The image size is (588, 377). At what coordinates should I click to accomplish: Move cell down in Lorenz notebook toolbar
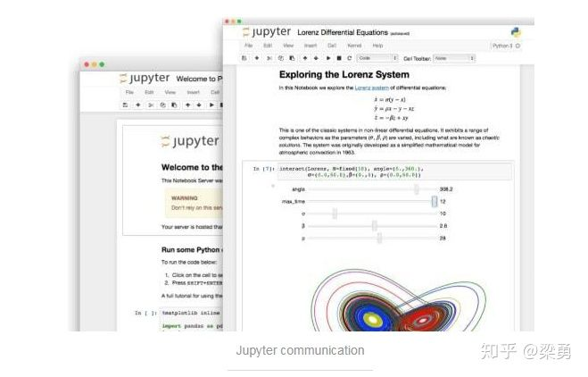(316, 58)
